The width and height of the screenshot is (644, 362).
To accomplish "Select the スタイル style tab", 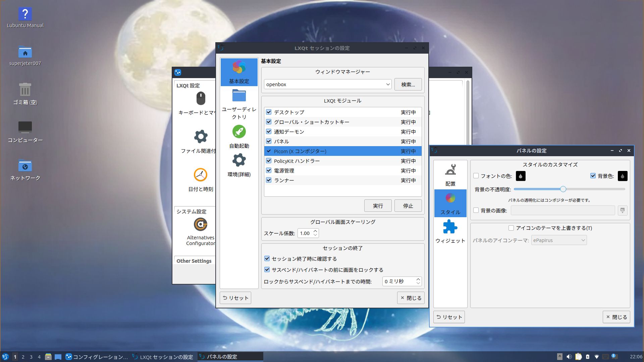I will (450, 203).
